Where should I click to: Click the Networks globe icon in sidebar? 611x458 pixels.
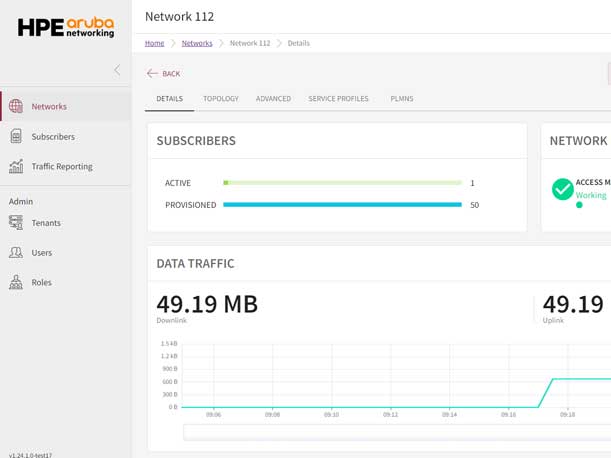[x=16, y=106]
